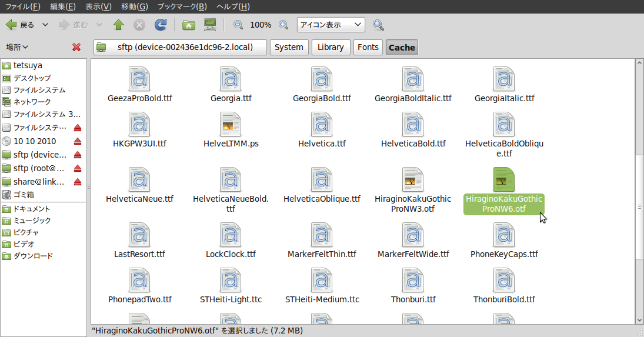
Task: Click the vertical scrollbar thumb
Action: click(639, 207)
